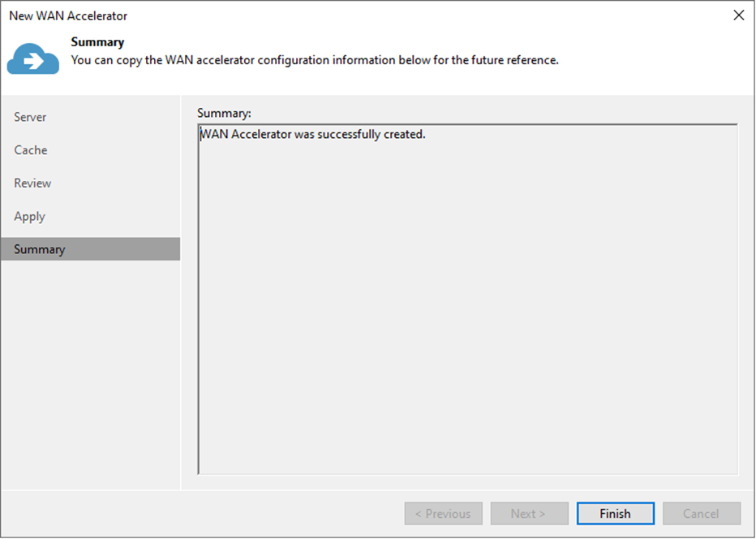Click the bold Summary heading in the header
The width and height of the screenshot is (756, 539).
coord(97,42)
